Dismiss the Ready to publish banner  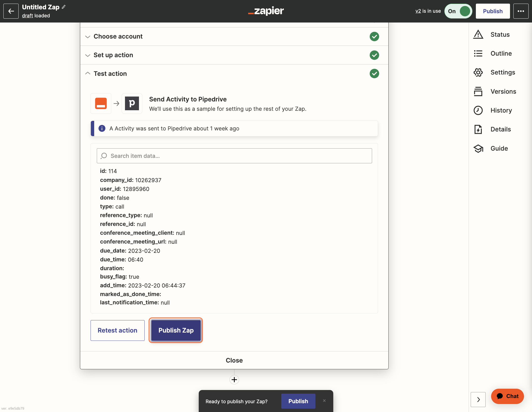[324, 401]
